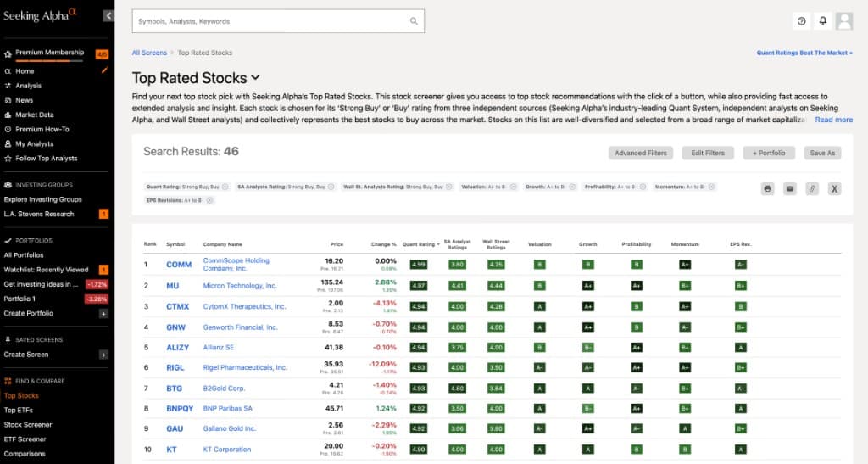868x464 pixels.
Task: Open Premium How-To sidebar item
Action: tap(42, 129)
